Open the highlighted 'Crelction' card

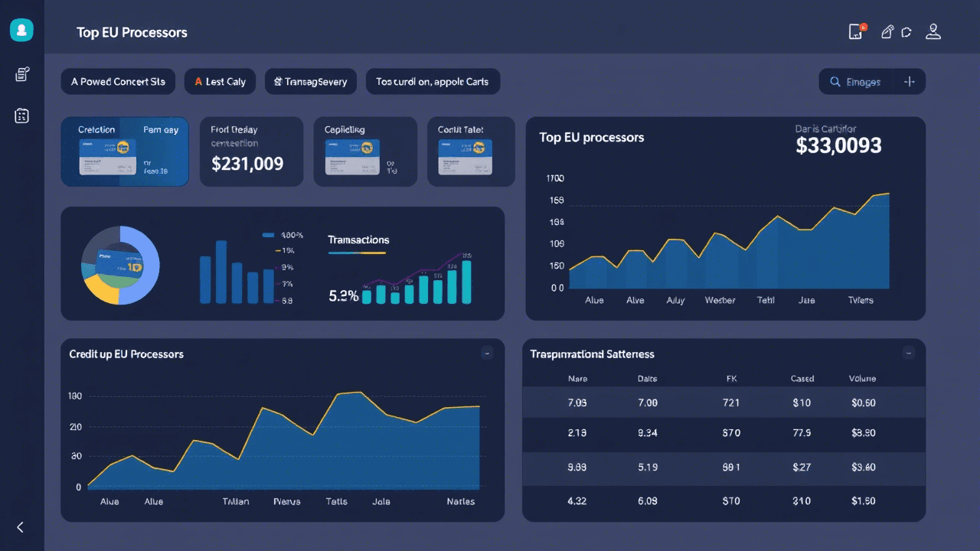click(x=125, y=152)
